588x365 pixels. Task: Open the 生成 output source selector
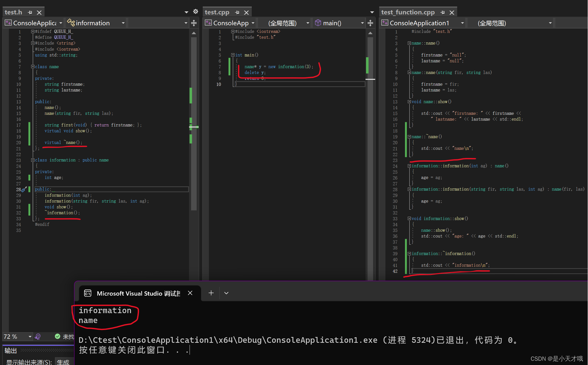click(x=63, y=362)
